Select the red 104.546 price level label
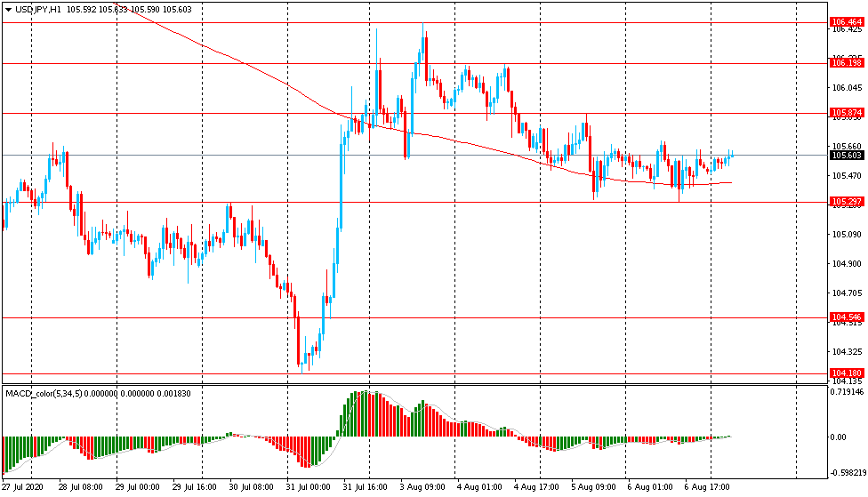The width and height of the screenshot is (868, 497). (847, 317)
